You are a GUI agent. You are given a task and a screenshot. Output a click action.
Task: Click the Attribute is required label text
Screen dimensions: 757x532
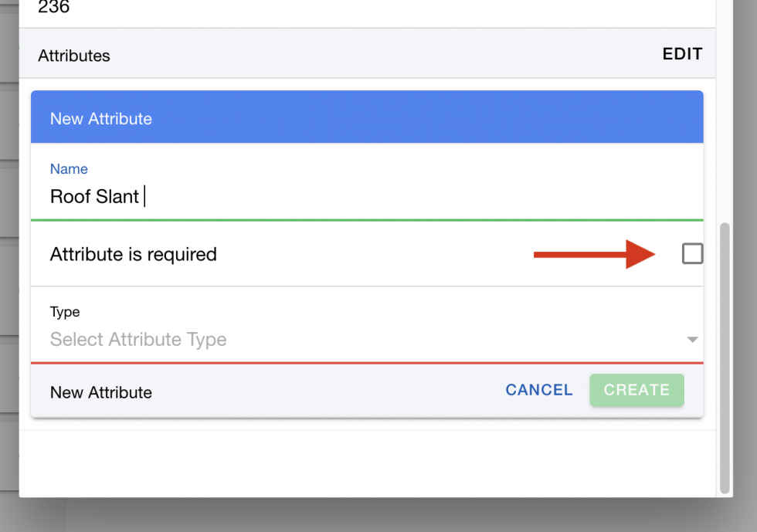click(134, 254)
